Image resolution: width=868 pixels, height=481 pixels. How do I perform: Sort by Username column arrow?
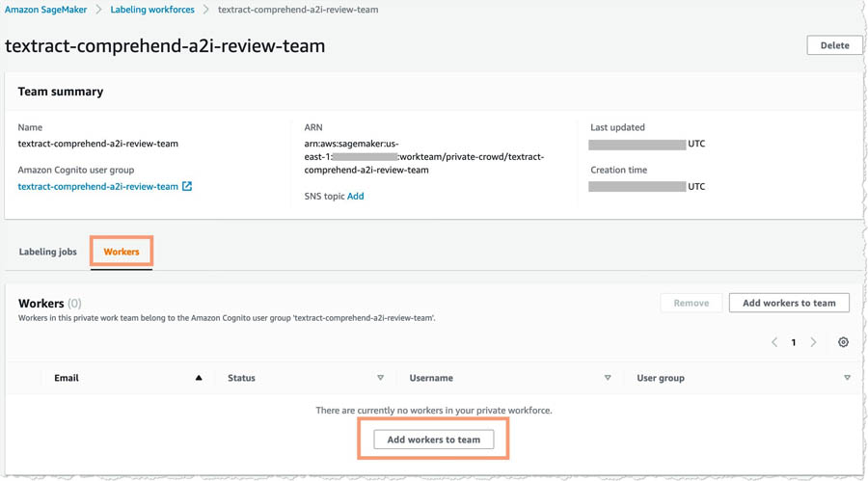click(x=608, y=378)
